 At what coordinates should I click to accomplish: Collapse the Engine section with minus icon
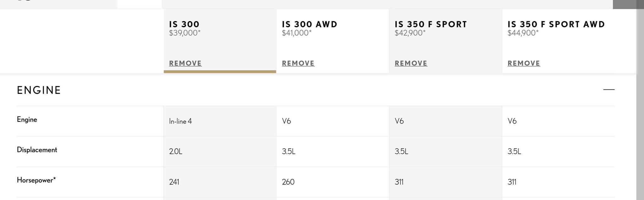point(609,90)
